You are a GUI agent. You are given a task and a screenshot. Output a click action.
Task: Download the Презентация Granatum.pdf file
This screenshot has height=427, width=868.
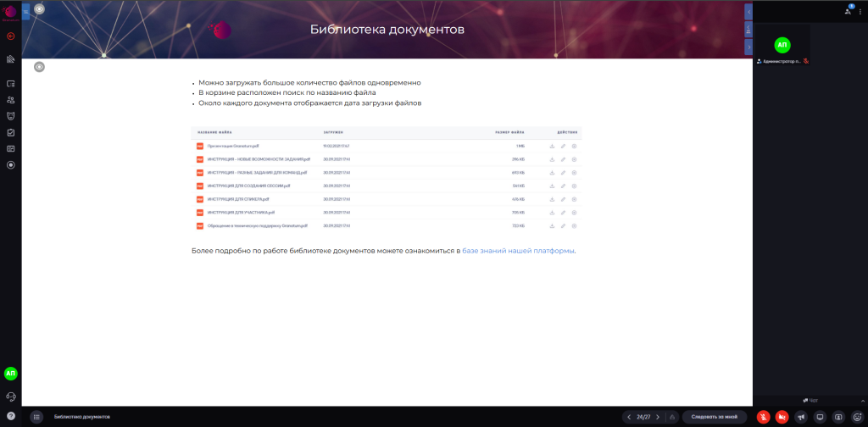(552, 146)
